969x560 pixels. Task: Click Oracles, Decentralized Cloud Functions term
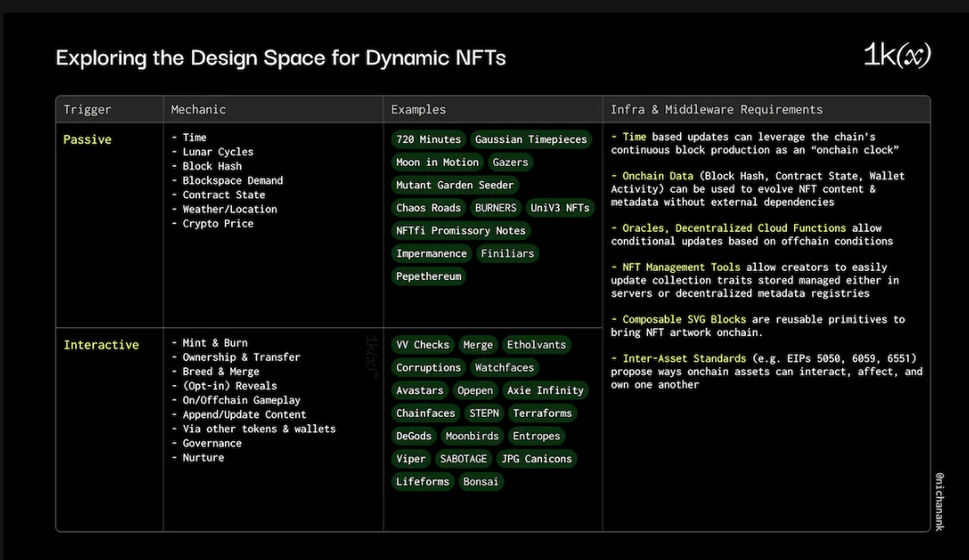[734, 228]
